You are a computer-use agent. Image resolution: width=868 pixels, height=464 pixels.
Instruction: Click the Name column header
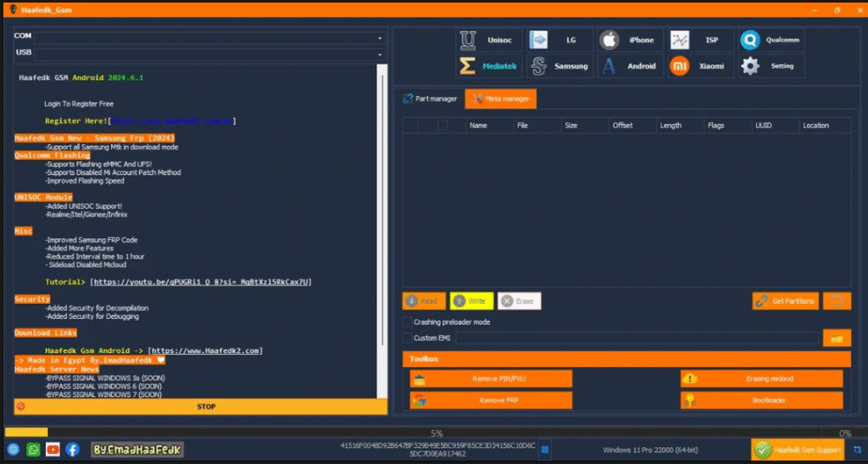point(489,126)
